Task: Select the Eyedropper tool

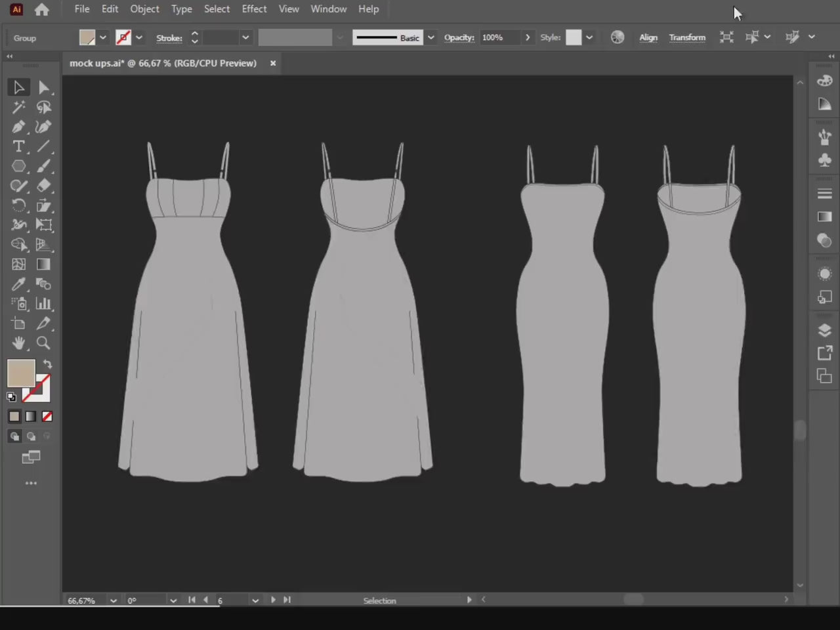Action: coord(18,284)
